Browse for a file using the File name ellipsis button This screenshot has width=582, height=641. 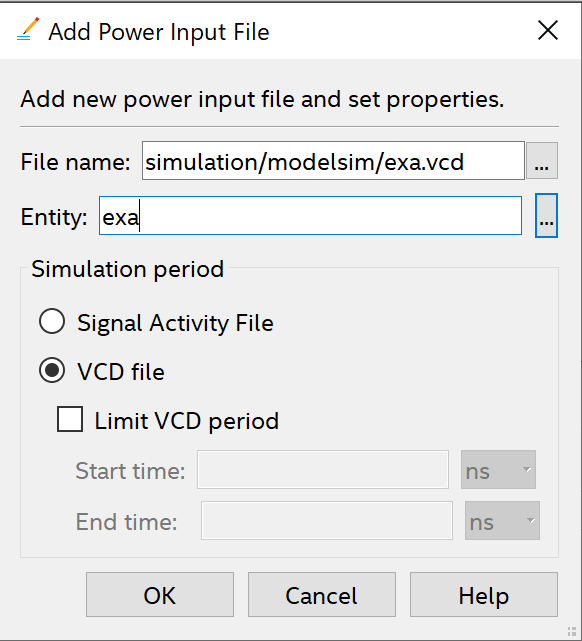(542, 161)
